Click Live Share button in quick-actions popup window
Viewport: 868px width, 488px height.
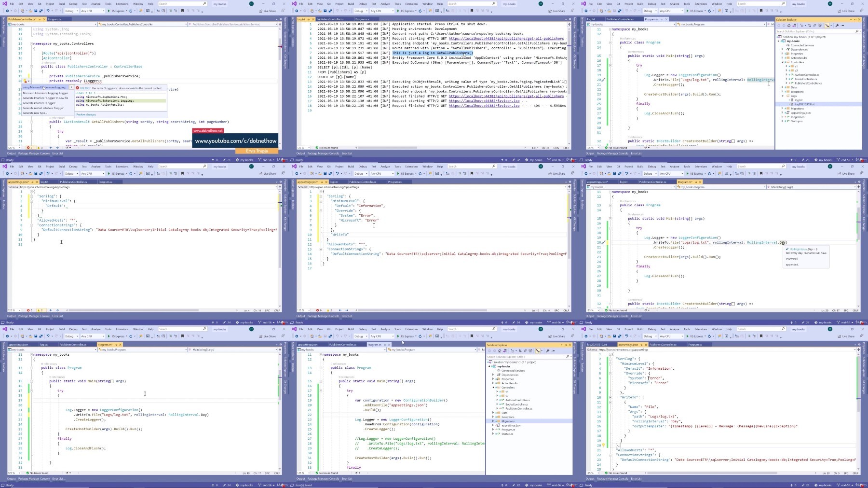(268, 11)
